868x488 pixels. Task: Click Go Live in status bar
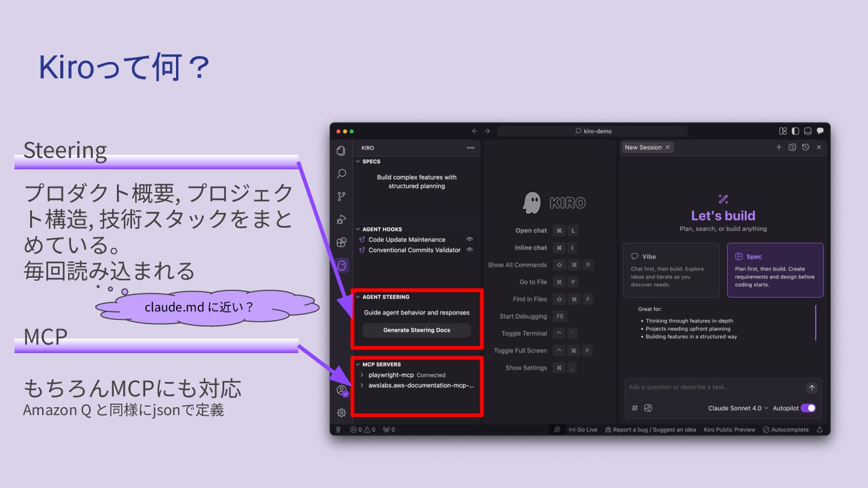pyautogui.click(x=583, y=430)
